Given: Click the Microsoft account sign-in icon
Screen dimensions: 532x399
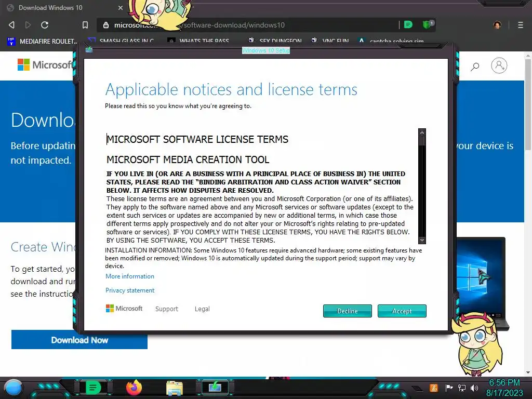Looking at the screenshot, I should tap(499, 65).
